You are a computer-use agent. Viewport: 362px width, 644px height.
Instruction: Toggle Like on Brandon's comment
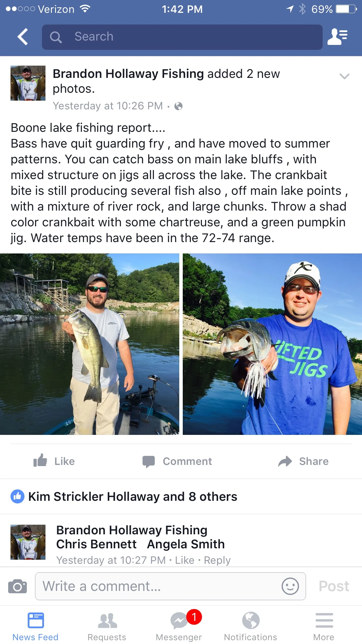[184, 560]
